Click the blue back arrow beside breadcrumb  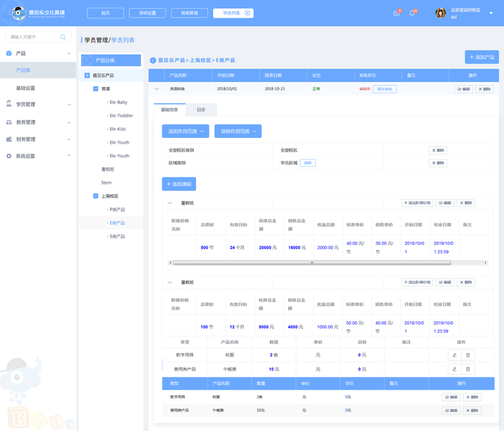point(153,60)
